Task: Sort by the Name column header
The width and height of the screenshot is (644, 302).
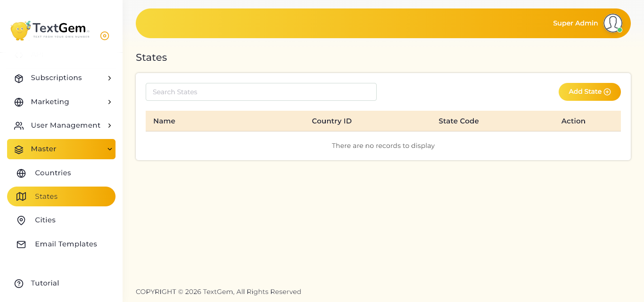Action: coord(164,121)
